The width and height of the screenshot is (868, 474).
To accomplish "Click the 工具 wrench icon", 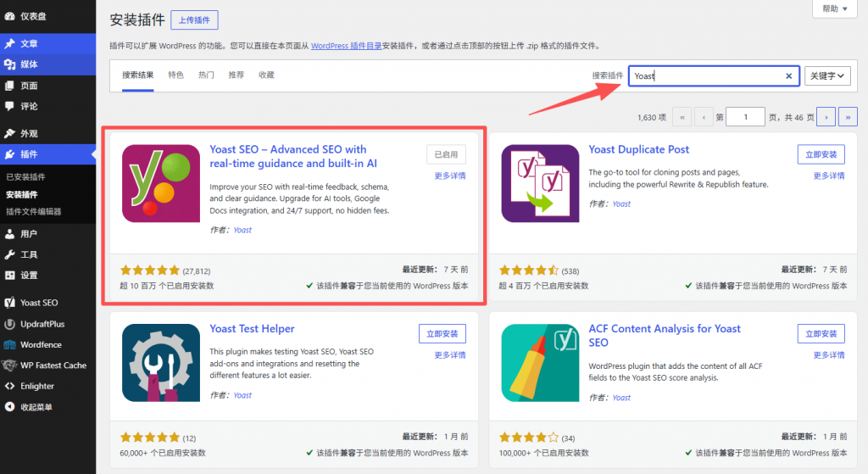I will click(x=9, y=254).
